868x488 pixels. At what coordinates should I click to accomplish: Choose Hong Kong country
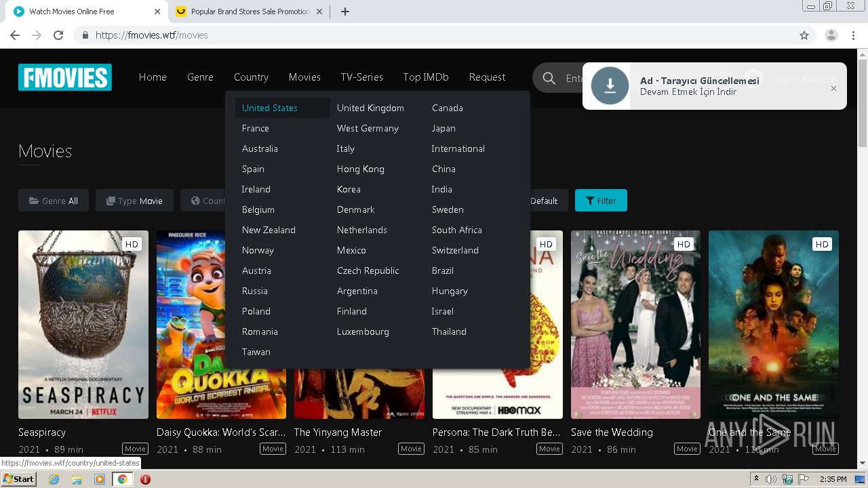click(x=361, y=169)
